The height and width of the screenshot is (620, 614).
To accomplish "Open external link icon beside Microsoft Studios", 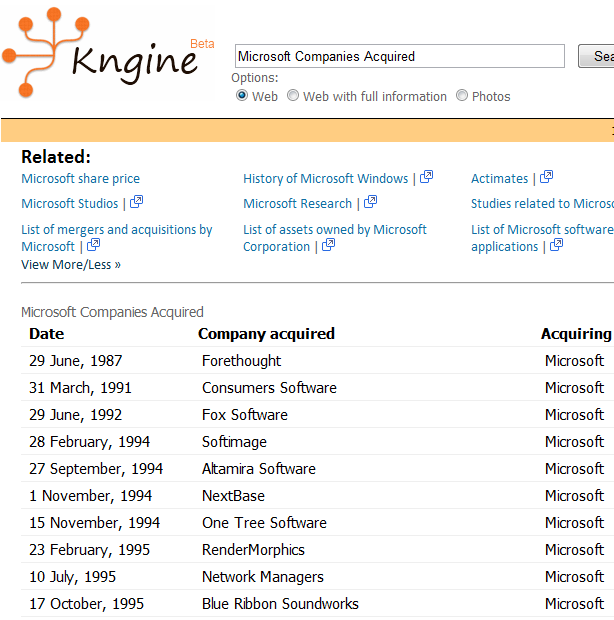I will point(136,202).
